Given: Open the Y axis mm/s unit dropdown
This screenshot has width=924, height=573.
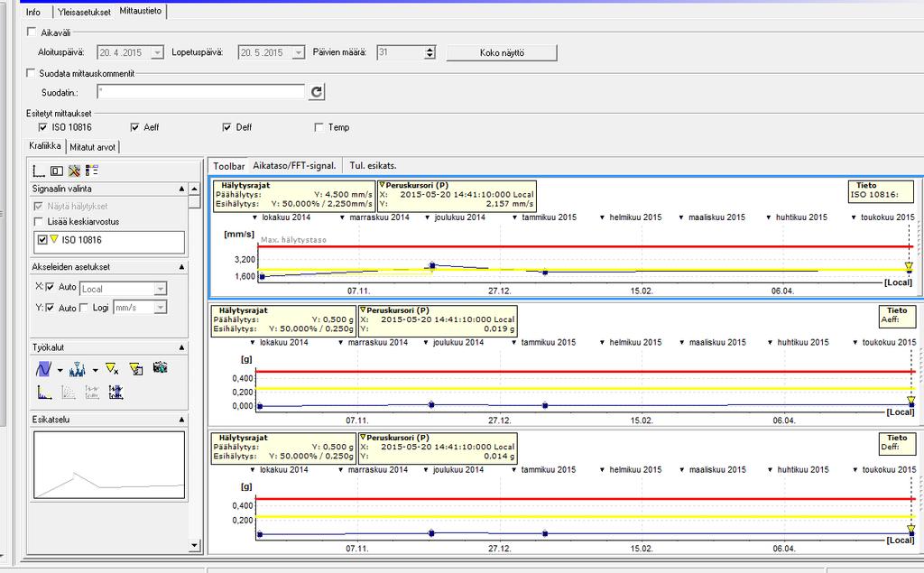Looking at the screenshot, I should (x=161, y=308).
